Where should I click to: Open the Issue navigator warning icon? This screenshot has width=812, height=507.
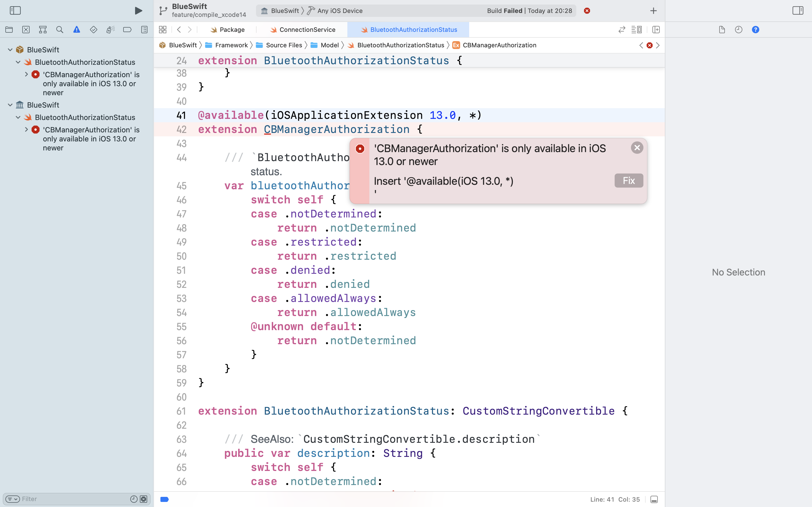click(76, 30)
